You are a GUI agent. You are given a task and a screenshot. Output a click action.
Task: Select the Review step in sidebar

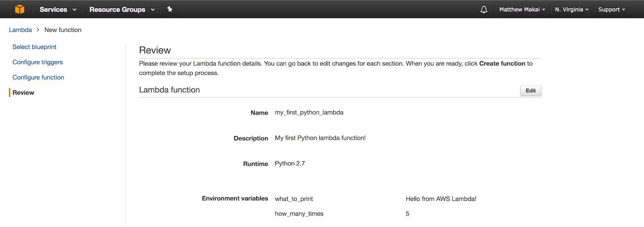click(23, 93)
